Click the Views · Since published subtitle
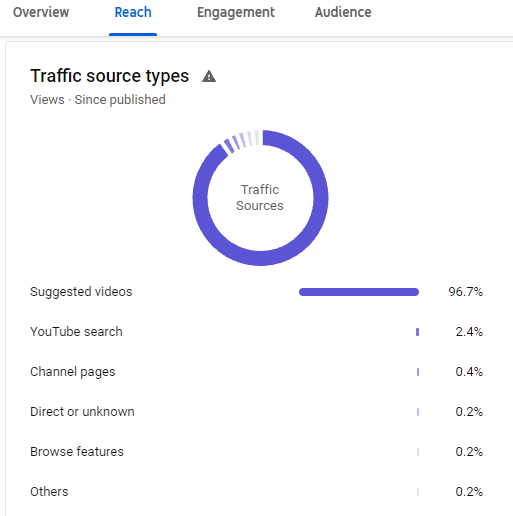The height and width of the screenshot is (516, 513). 98,100
